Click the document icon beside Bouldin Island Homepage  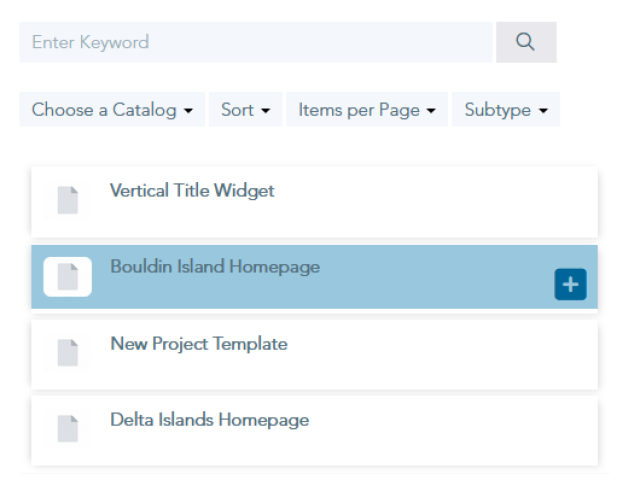[x=68, y=276]
